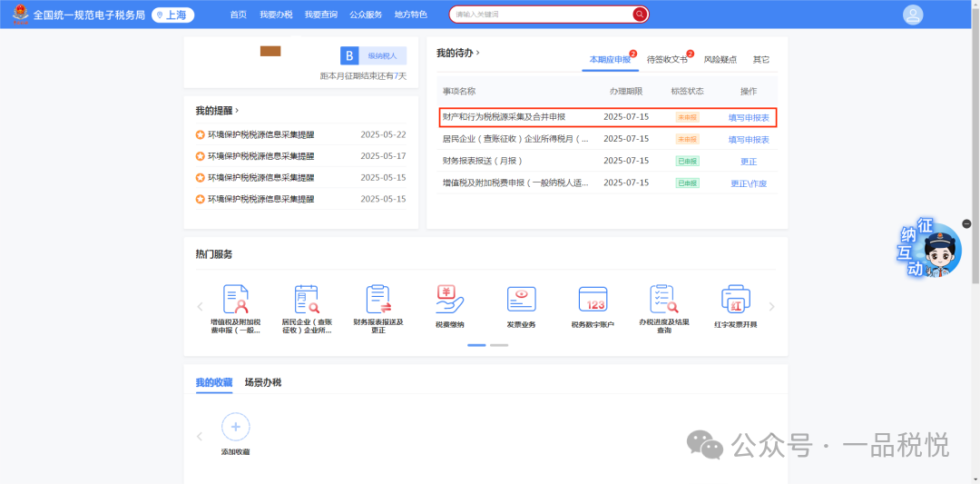Click the red search magnifier icon

[640, 15]
